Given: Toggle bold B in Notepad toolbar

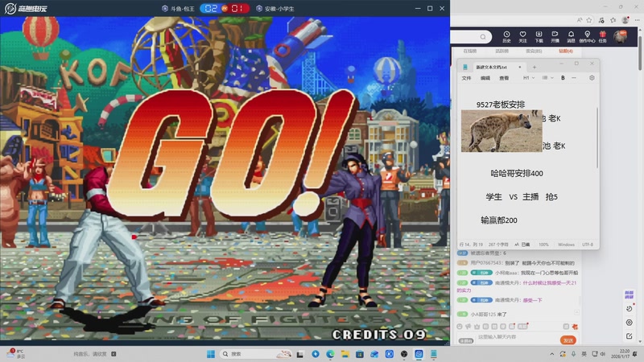Looking at the screenshot, I should coord(563,77).
